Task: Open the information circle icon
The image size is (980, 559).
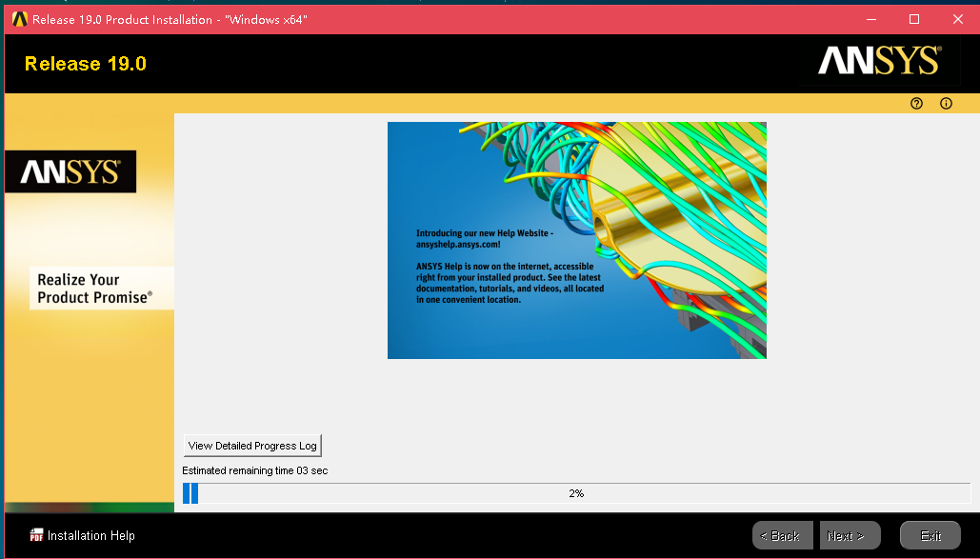Action: [947, 104]
